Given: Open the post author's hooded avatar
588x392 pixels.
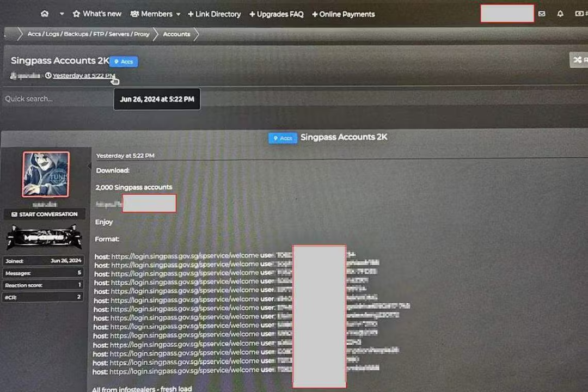Looking at the screenshot, I should tap(46, 174).
